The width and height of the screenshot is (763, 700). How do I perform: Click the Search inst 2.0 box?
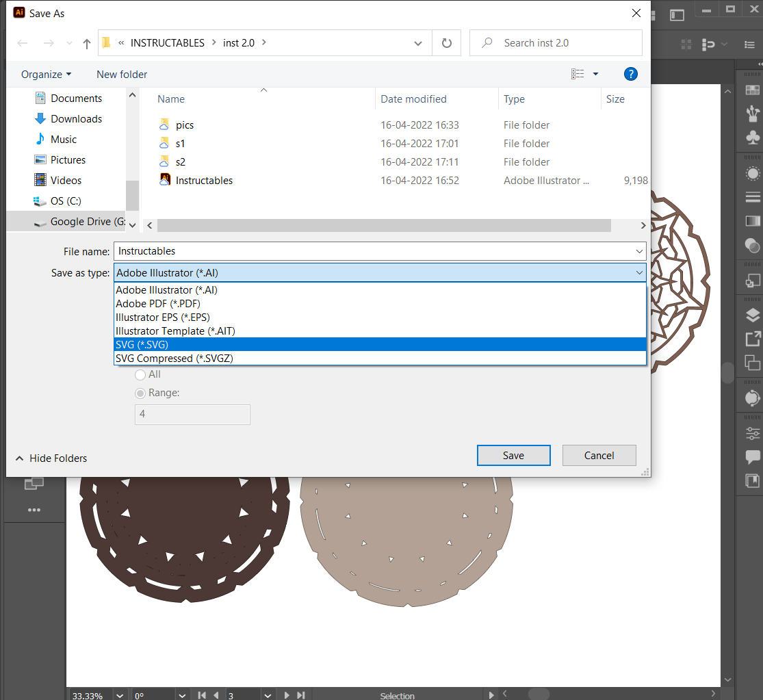556,43
